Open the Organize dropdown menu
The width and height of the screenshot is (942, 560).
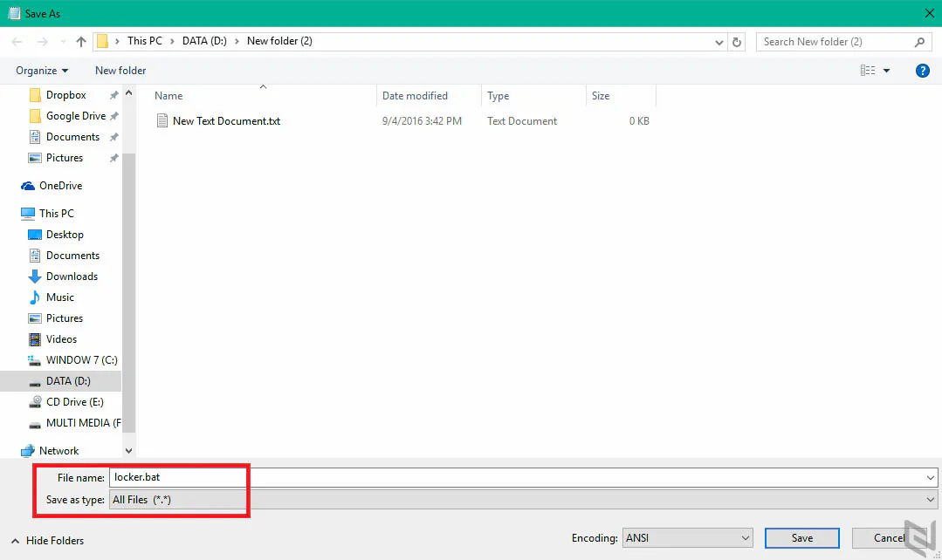click(x=42, y=71)
